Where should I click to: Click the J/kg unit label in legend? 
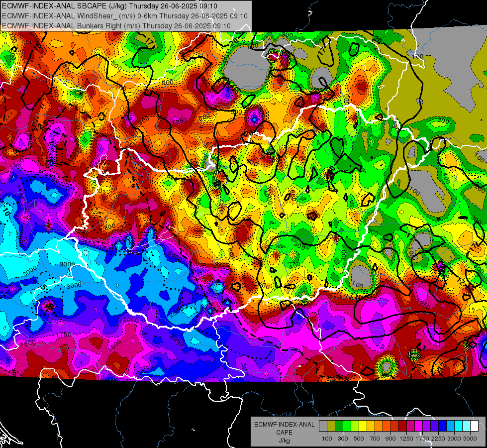(284, 440)
